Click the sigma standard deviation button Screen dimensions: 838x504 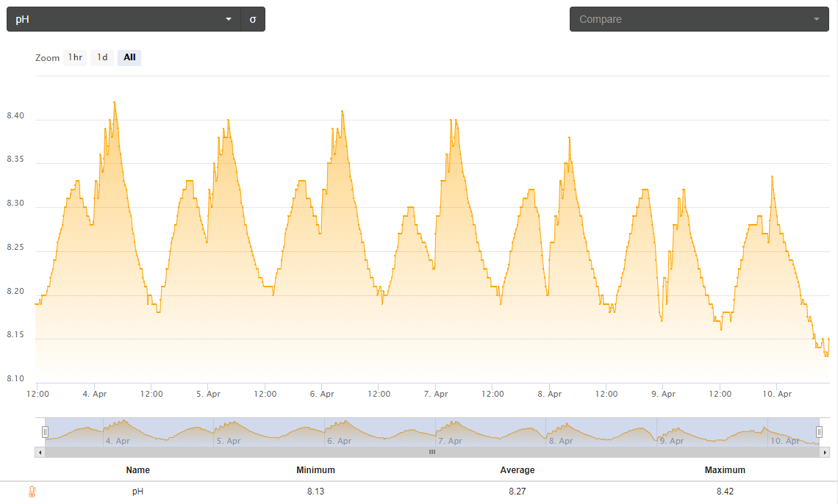253,19
